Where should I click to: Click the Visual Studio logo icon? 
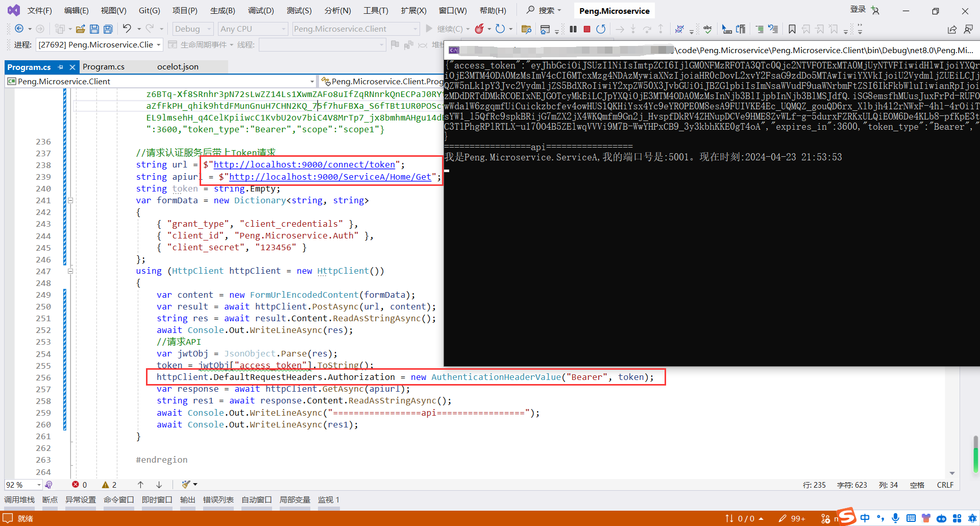(14, 10)
